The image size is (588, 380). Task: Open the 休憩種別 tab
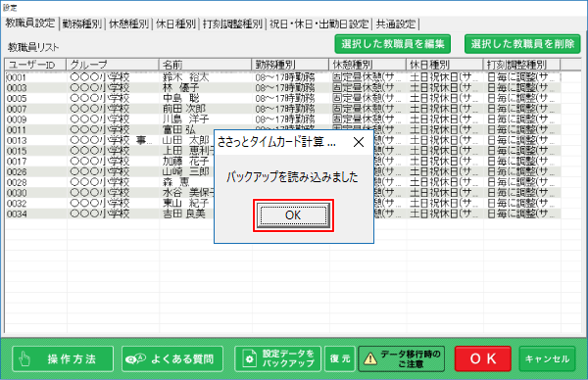[128, 24]
